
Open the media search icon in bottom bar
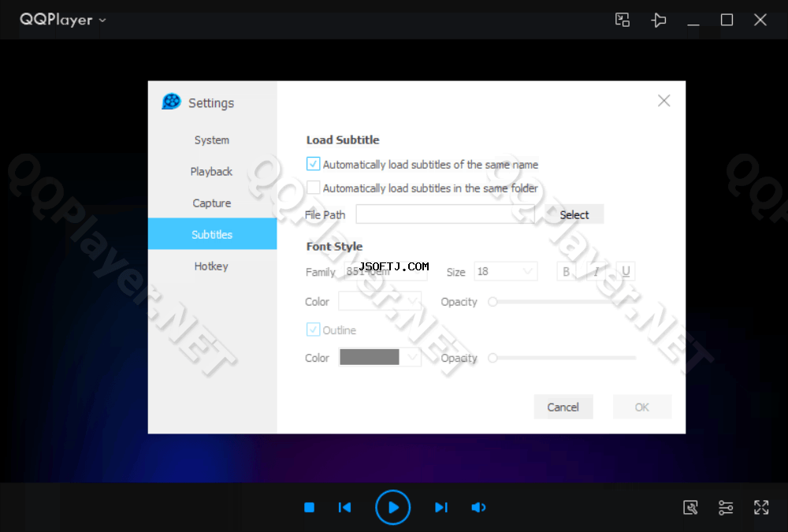pos(690,508)
